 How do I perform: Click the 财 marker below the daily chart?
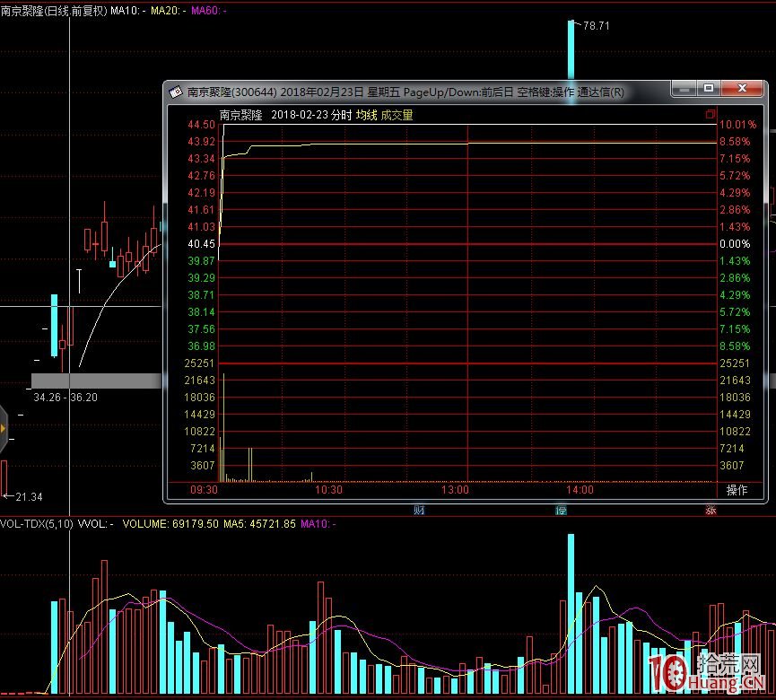pos(419,510)
